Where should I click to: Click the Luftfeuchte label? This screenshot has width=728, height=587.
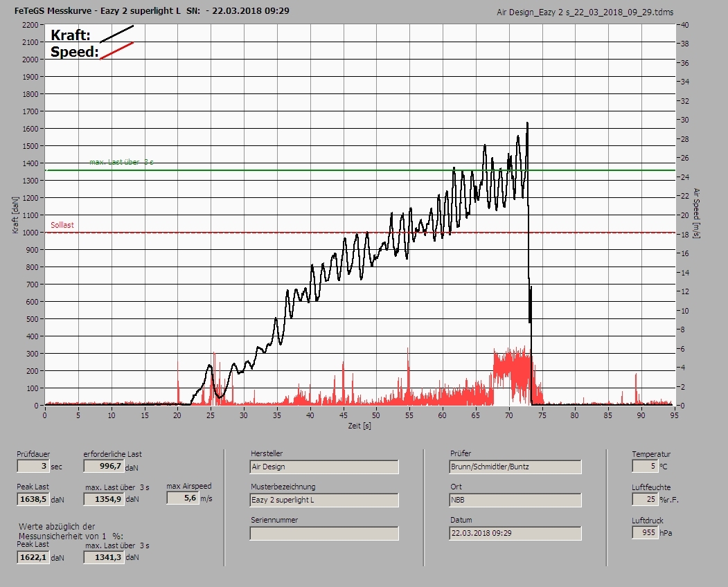pos(651,488)
